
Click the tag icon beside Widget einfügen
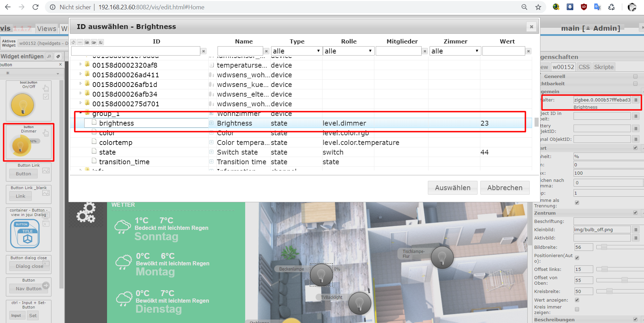point(58,56)
